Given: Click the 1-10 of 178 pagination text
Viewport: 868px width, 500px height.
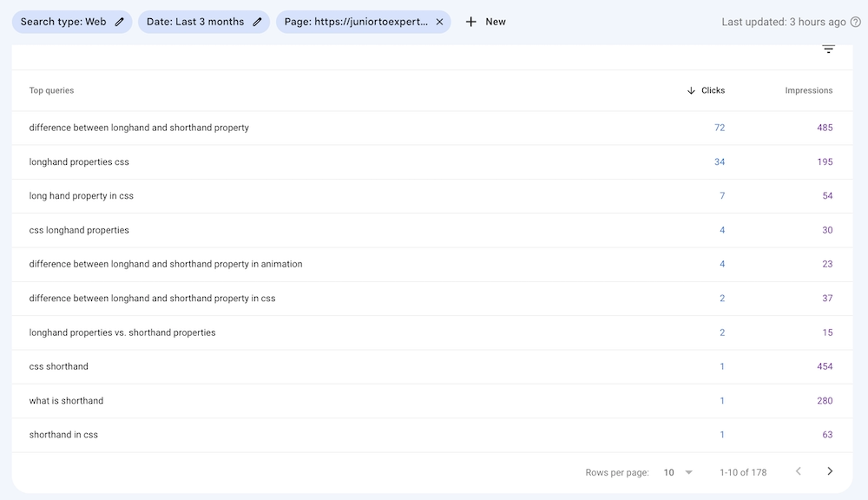Looking at the screenshot, I should (x=743, y=472).
